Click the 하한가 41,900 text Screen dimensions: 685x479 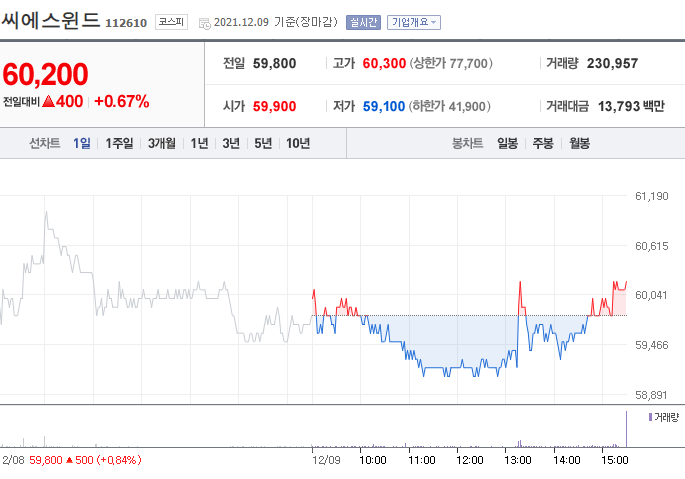click(x=450, y=106)
